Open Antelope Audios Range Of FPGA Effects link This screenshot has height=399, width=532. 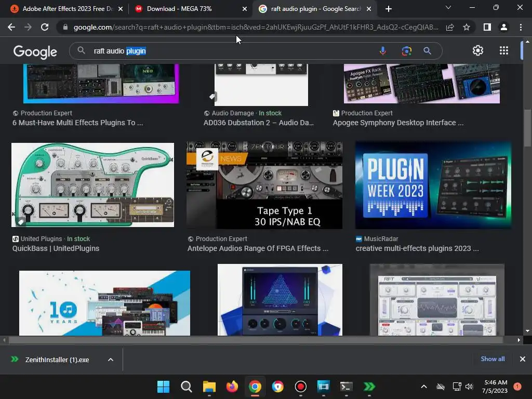coord(258,248)
